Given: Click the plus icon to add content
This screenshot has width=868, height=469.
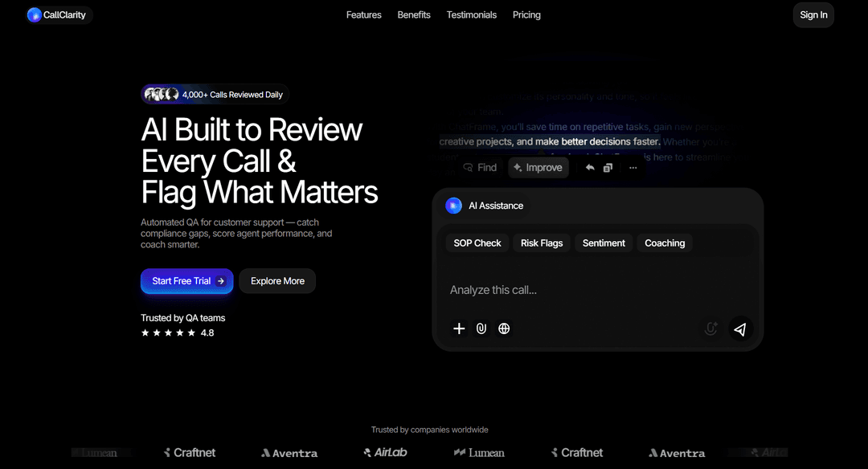Looking at the screenshot, I should (459, 328).
